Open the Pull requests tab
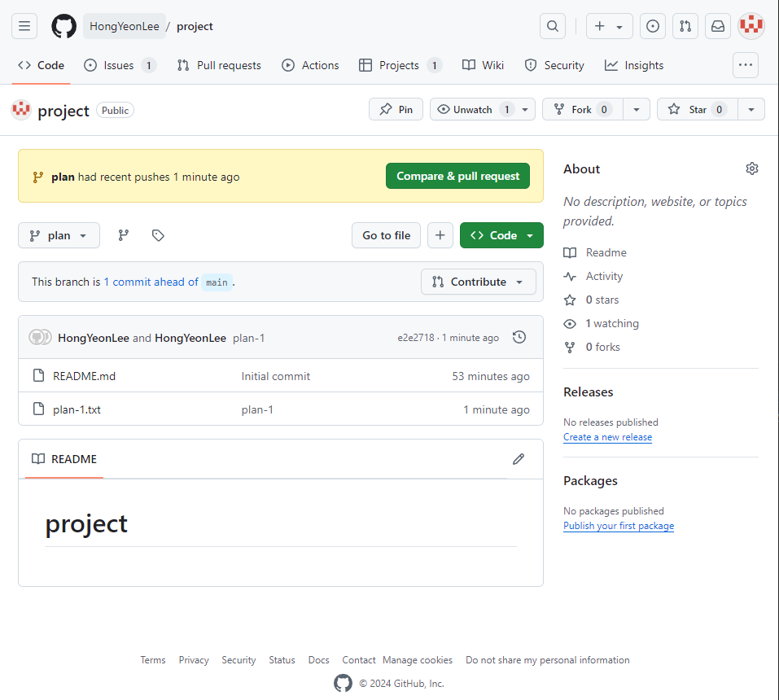 [219, 65]
